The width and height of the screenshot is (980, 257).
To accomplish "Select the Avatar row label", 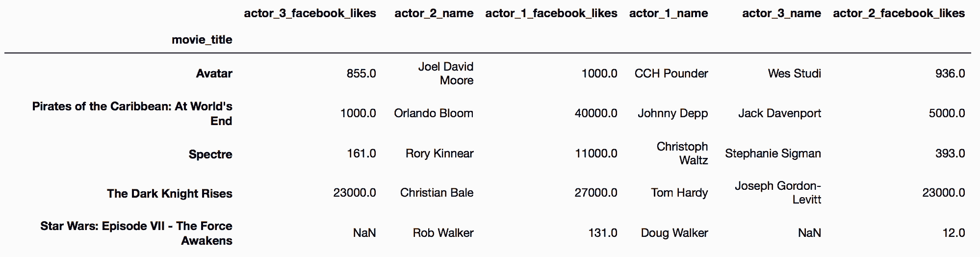I will [x=214, y=74].
